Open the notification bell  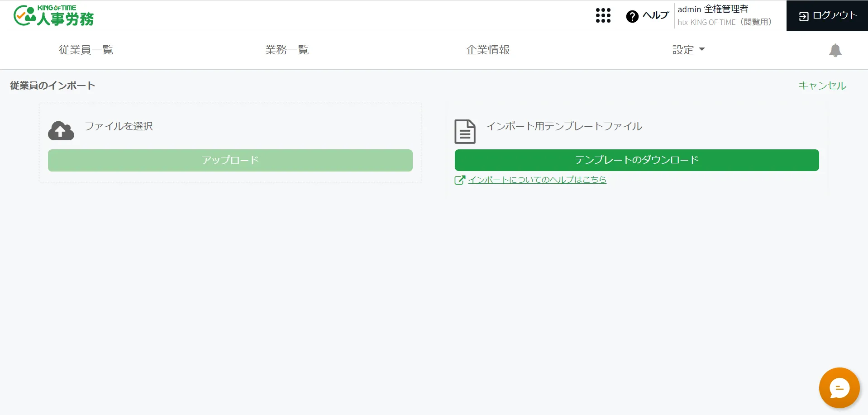(x=835, y=50)
